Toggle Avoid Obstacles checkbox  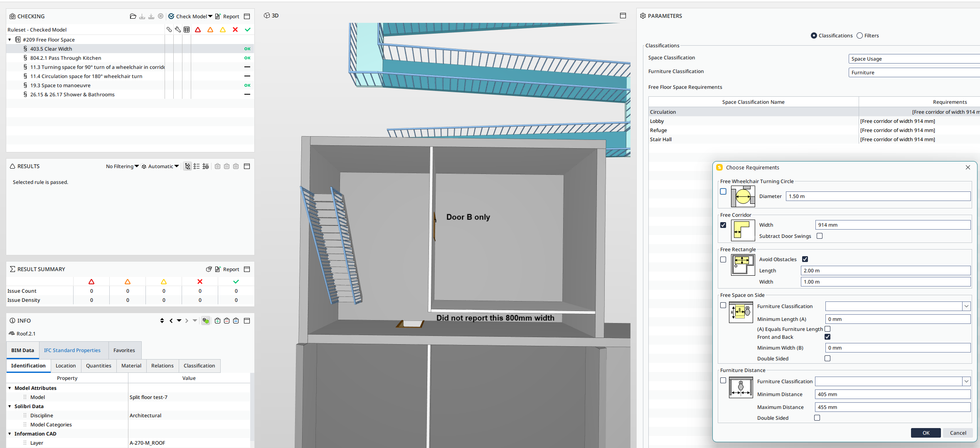coord(805,259)
